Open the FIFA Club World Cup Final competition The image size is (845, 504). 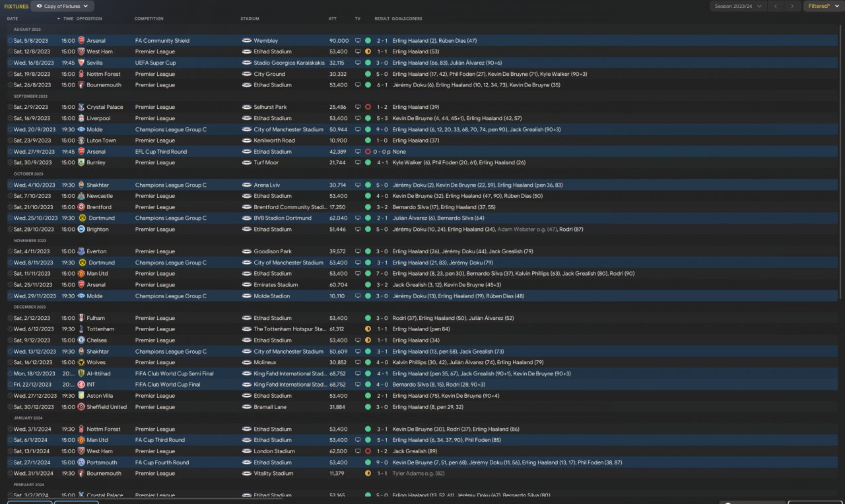tap(168, 385)
